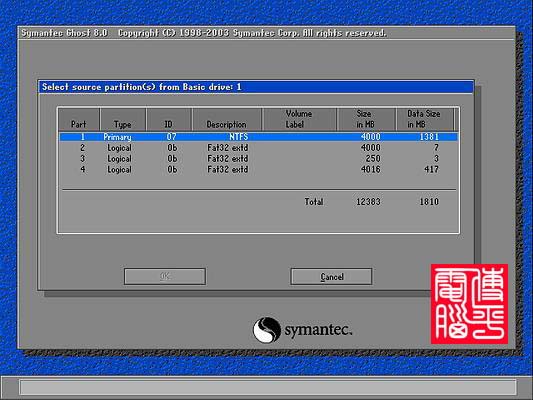Select partition 3 with 250 MB size
533x400 pixels.
coord(259,159)
